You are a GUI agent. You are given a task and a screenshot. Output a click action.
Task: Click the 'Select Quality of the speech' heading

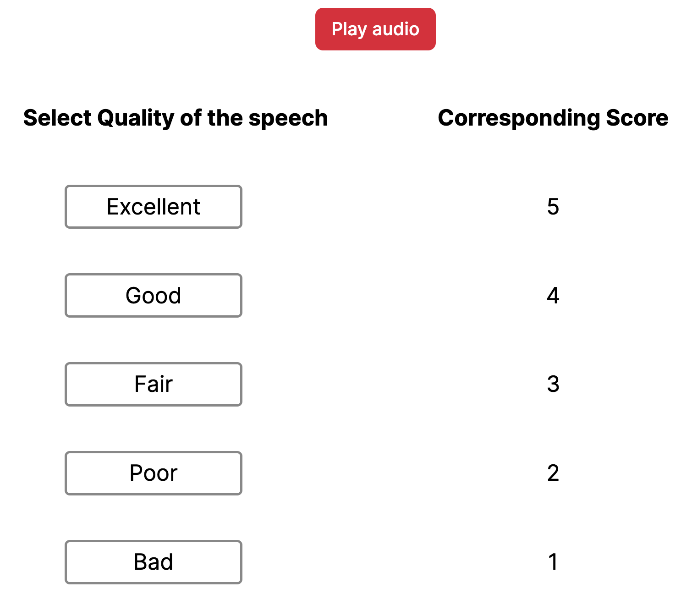point(176,118)
